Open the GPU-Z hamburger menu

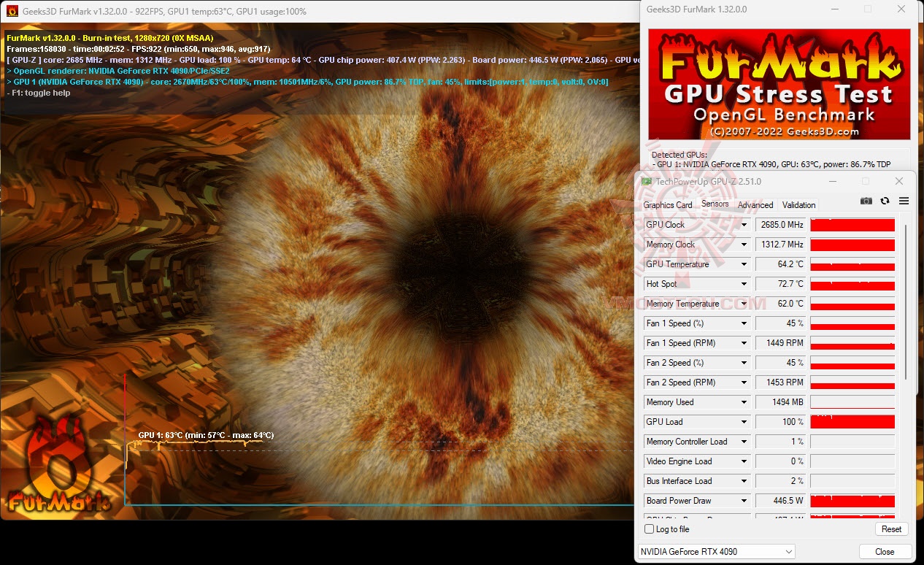pos(904,201)
